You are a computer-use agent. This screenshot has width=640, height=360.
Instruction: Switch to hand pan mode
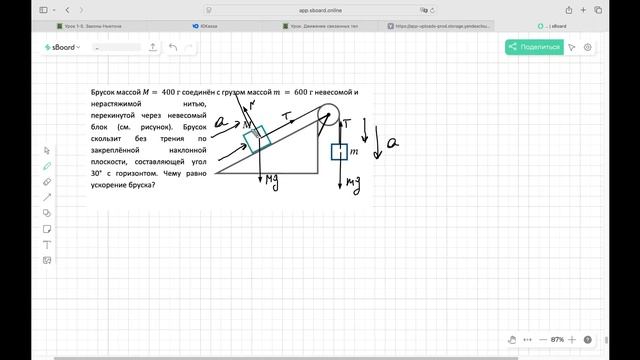[x=512, y=340]
